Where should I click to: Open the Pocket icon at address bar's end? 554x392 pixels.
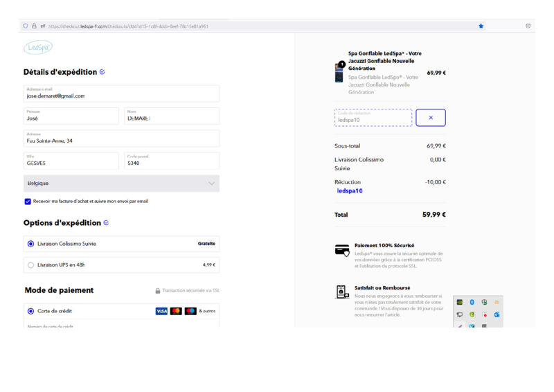(528, 26)
